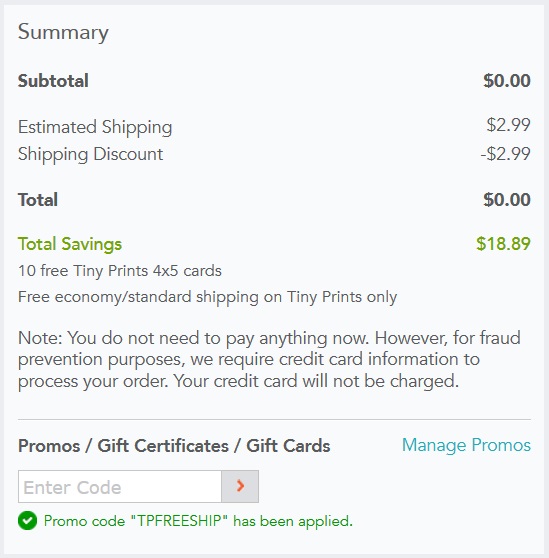Click the Subtotal $0.00 amount
Screen dimensions: 549x558
[507, 81]
